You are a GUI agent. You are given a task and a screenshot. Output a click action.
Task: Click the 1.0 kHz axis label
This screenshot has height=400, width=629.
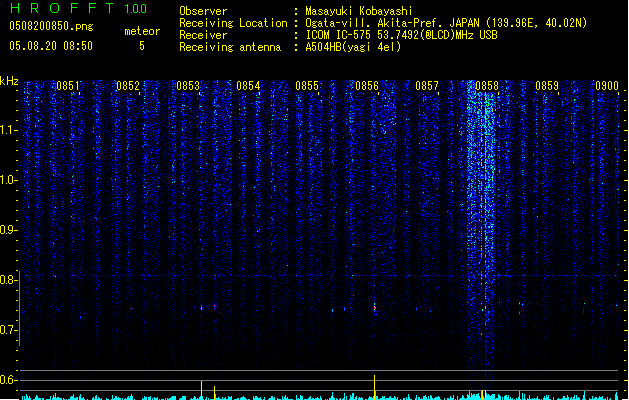click(x=9, y=180)
